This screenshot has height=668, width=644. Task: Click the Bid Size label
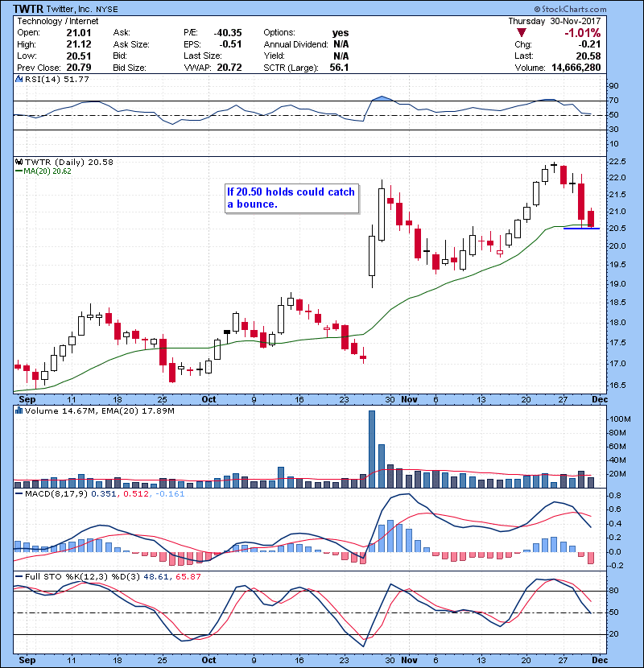(130, 68)
